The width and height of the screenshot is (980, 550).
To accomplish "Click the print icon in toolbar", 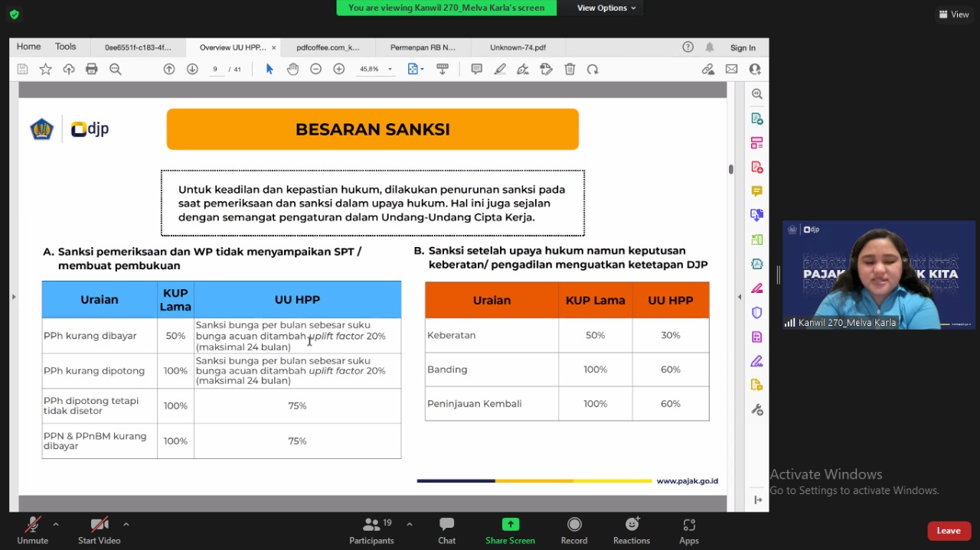I will click(92, 69).
